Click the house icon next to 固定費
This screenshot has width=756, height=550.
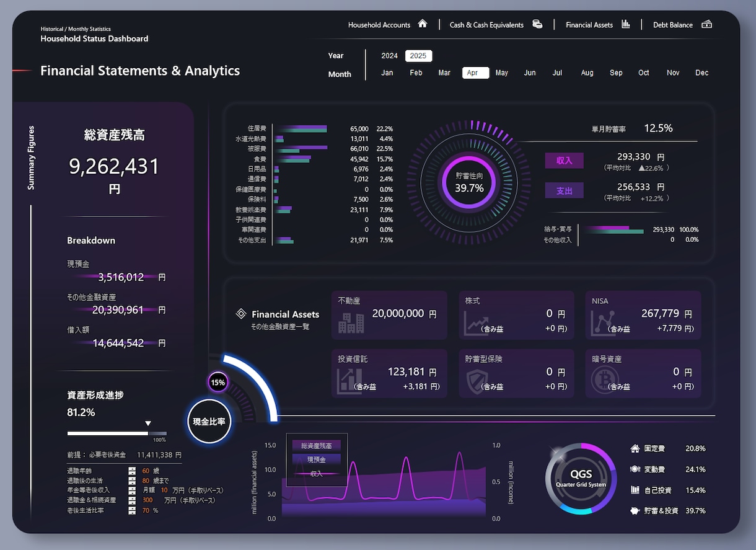pyautogui.click(x=635, y=448)
